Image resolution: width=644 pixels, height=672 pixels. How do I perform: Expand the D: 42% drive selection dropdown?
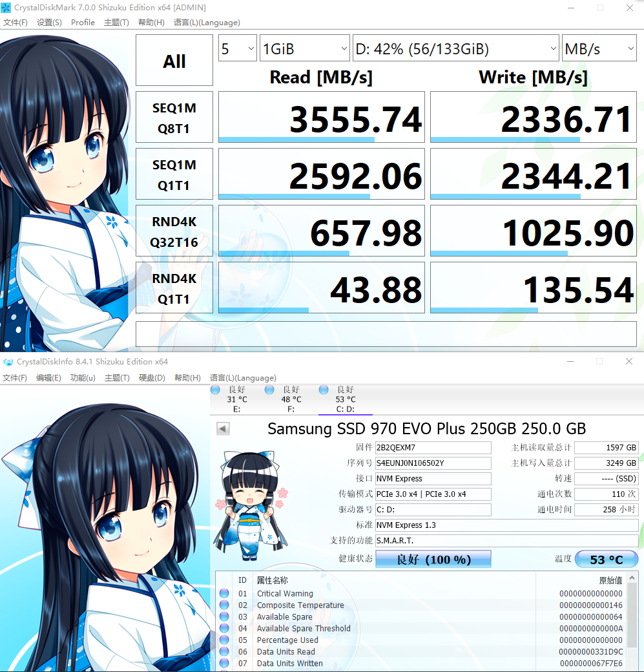coord(455,48)
